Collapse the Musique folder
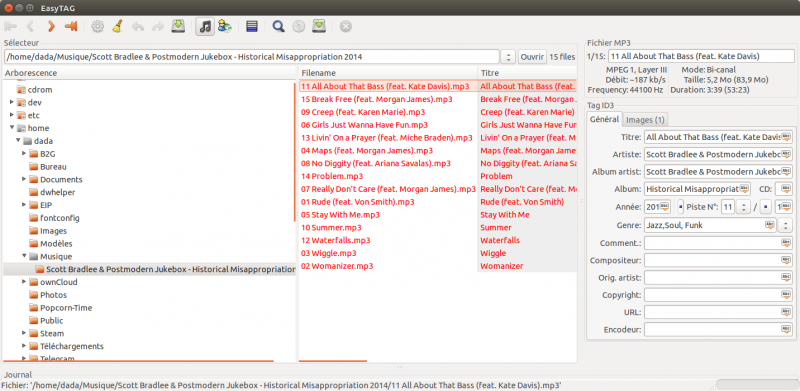The height and width of the screenshot is (391, 800). click(24, 256)
